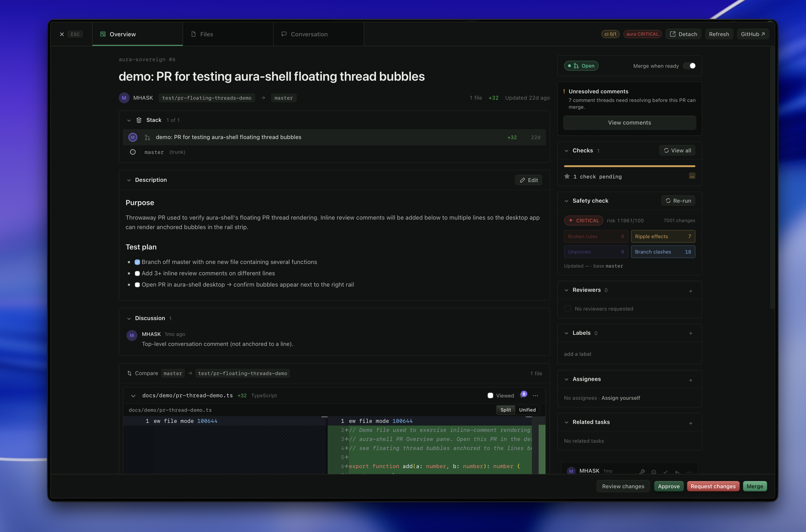The height and width of the screenshot is (532, 806).
Task: Add a label with the plus icon
Action: click(690, 333)
